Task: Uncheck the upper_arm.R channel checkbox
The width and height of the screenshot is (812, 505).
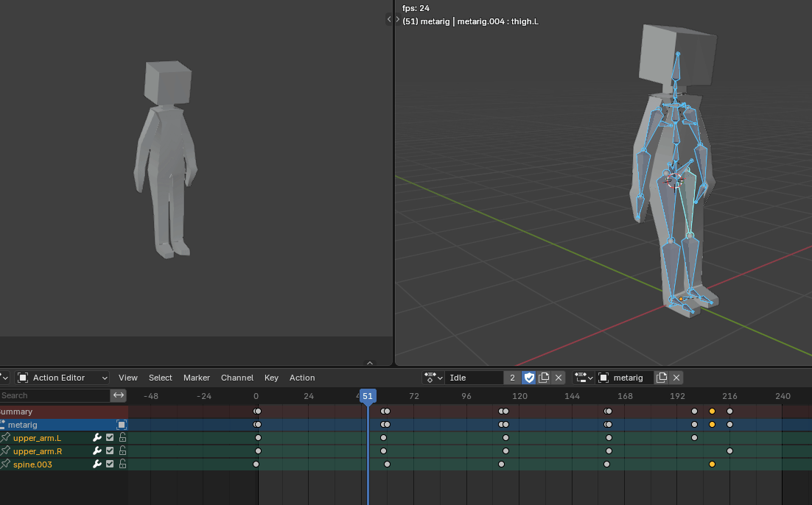Action: (x=110, y=451)
